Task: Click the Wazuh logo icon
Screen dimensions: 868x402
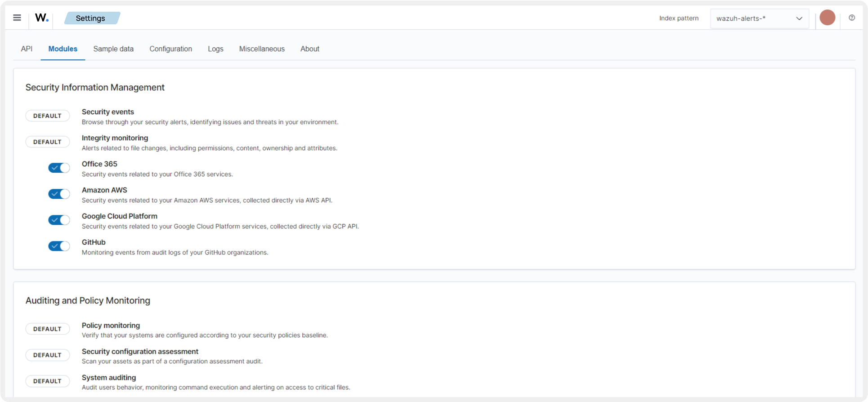Action: point(42,18)
